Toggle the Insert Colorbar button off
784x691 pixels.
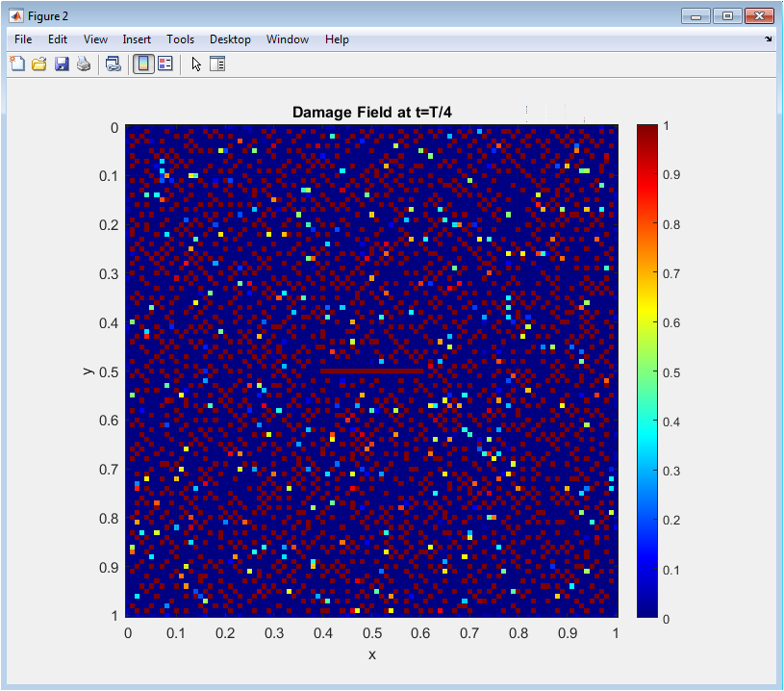[142, 64]
